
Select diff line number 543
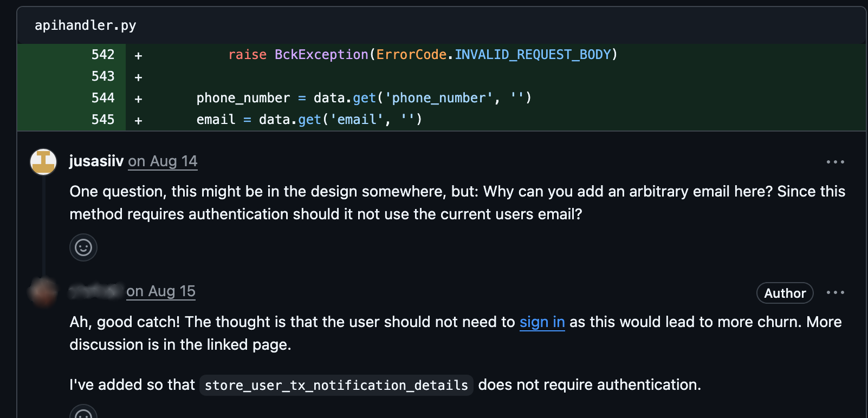click(103, 76)
